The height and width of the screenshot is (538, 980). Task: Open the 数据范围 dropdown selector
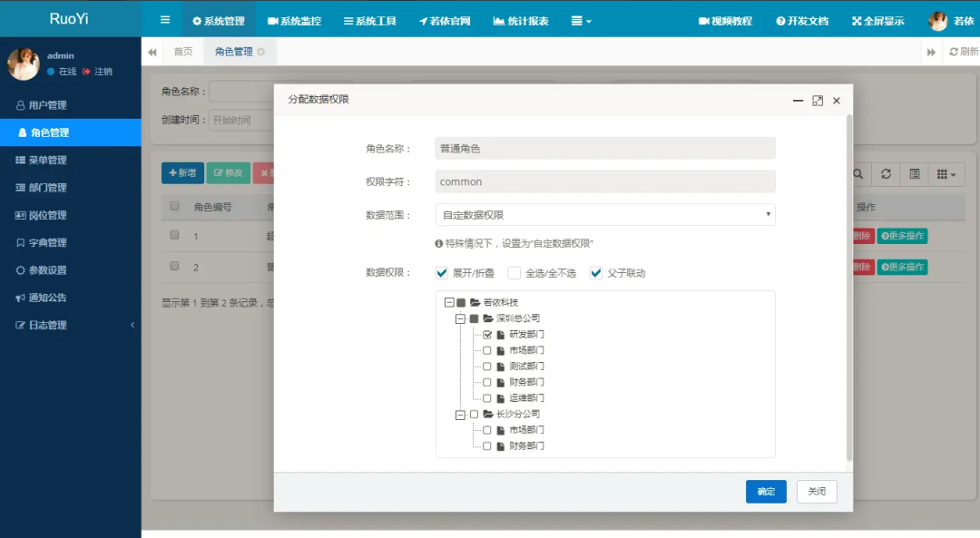click(x=605, y=215)
